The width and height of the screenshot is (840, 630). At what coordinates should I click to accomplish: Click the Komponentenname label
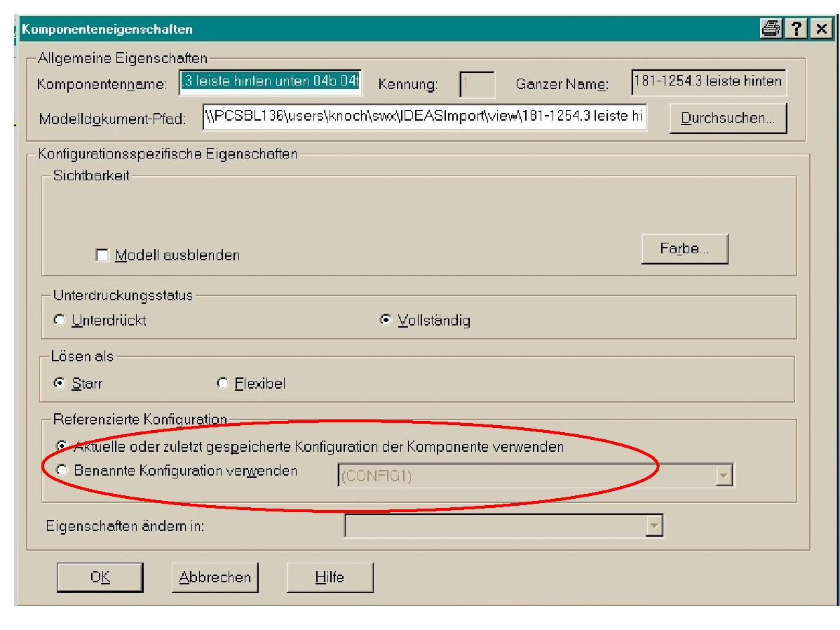click(102, 84)
